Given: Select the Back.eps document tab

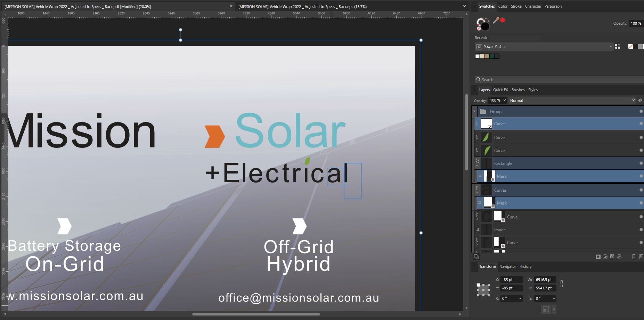Looking at the screenshot, I should [302, 6].
